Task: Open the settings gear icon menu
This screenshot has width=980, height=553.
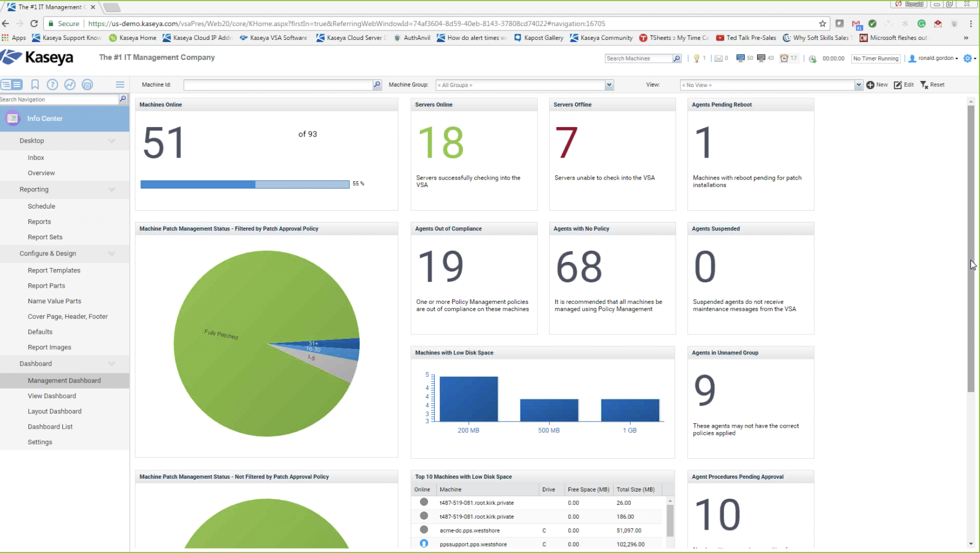Action: (x=968, y=58)
